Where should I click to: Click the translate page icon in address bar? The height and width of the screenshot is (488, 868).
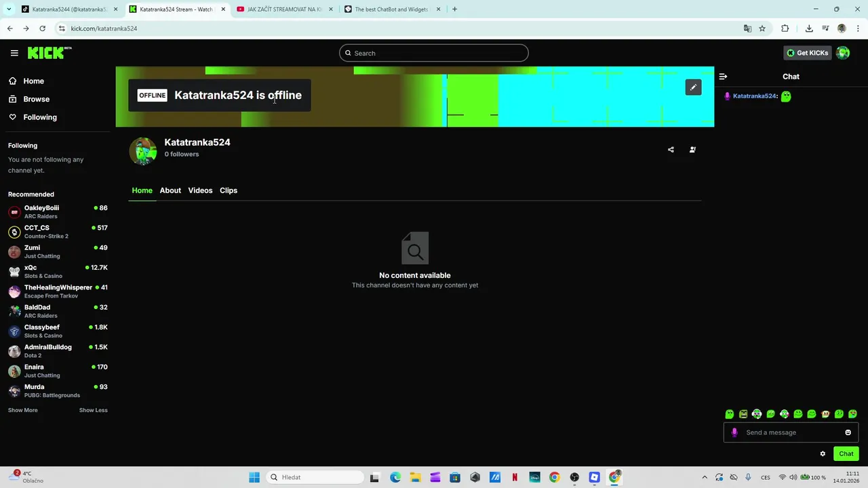[747, 28]
